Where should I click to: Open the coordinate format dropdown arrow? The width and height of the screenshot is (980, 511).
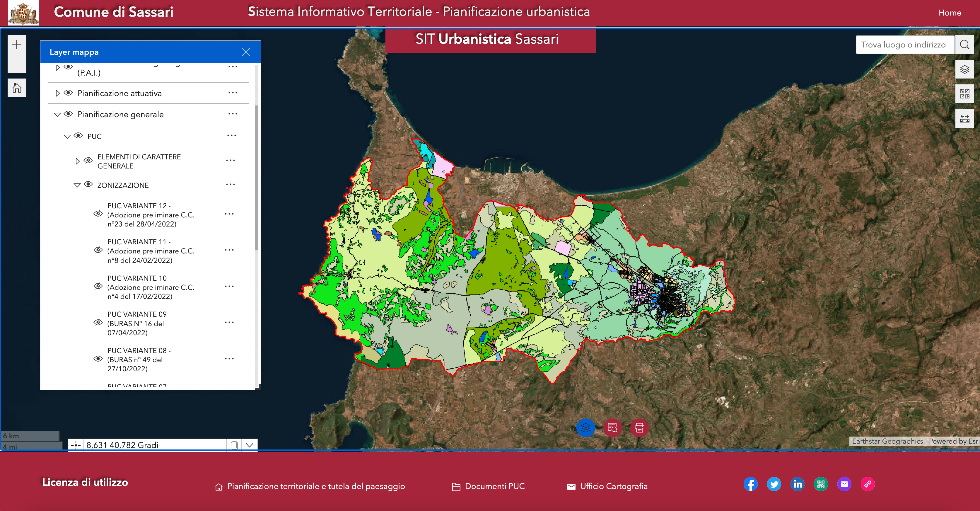point(250,445)
